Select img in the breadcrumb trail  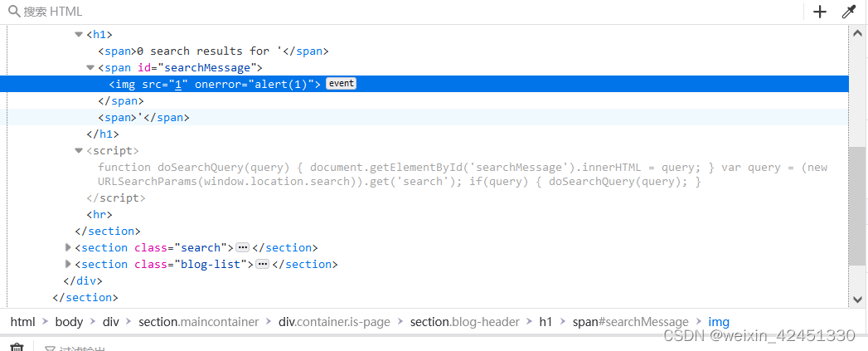coord(719,322)
